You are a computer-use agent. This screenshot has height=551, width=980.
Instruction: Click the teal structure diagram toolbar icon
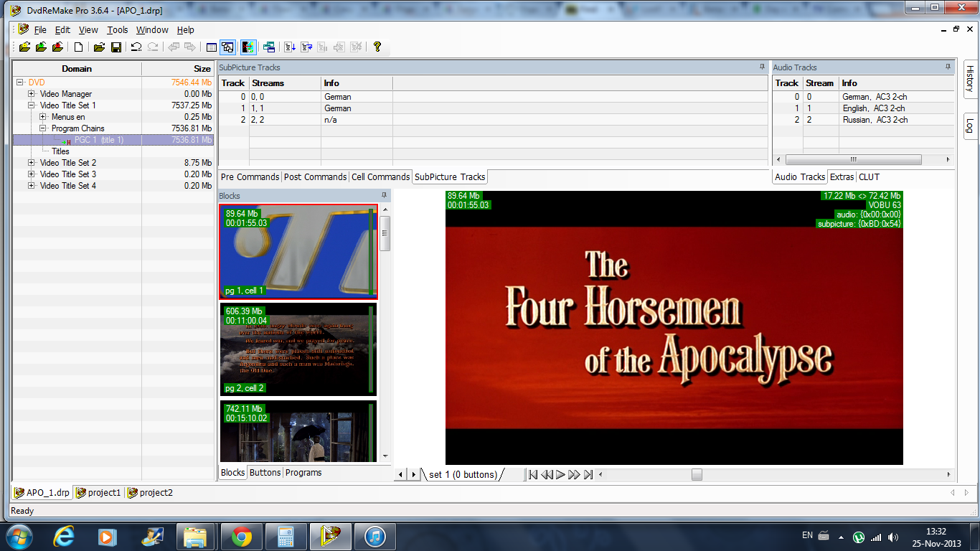point(269,47)
